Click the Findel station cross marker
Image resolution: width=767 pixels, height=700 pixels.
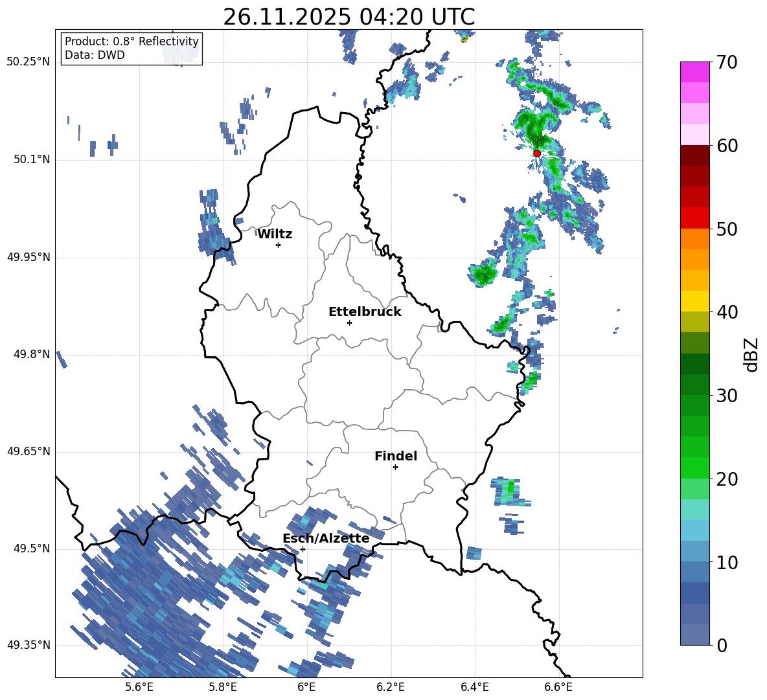point(395,468)
